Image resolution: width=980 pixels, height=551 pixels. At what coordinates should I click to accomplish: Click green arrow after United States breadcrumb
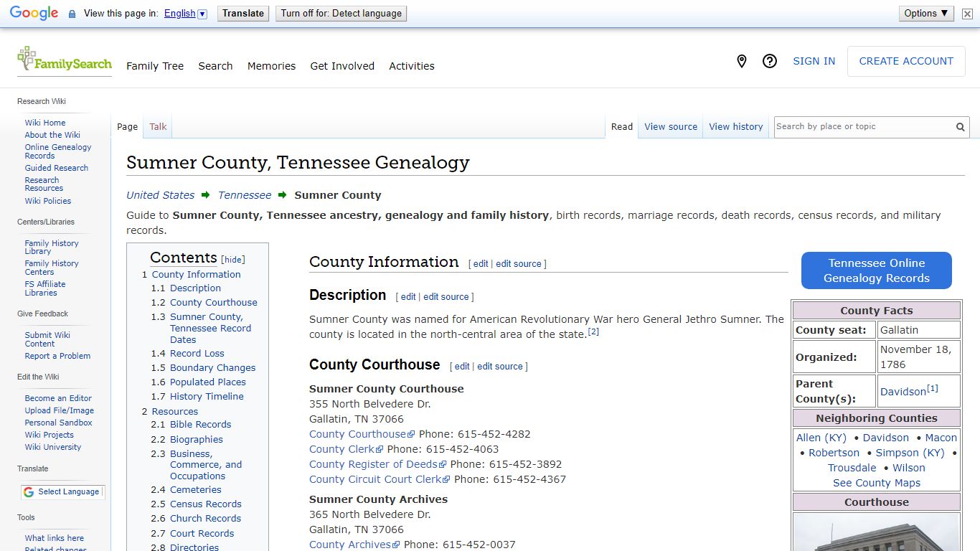tap(206, 195)
